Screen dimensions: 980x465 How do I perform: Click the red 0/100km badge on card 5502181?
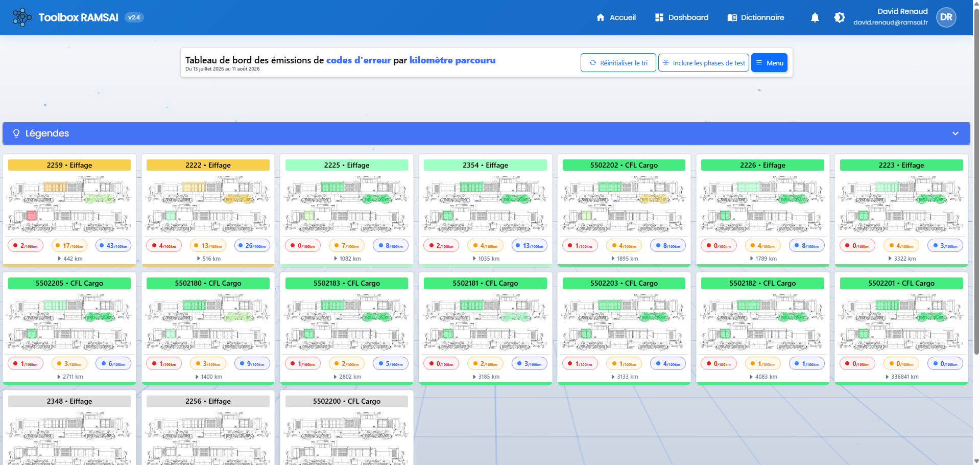point(441,364)
